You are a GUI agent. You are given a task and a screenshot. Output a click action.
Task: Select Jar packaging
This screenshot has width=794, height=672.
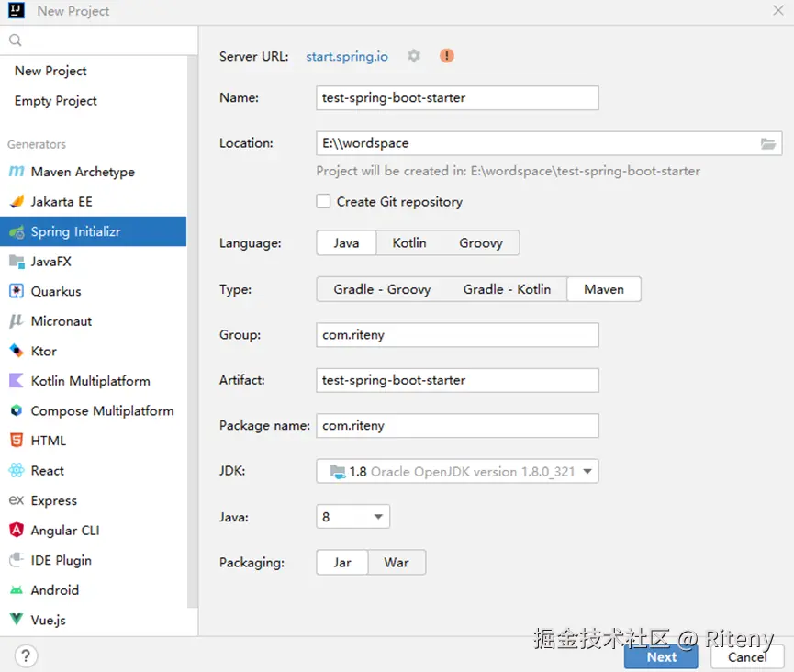click(342, 563)
